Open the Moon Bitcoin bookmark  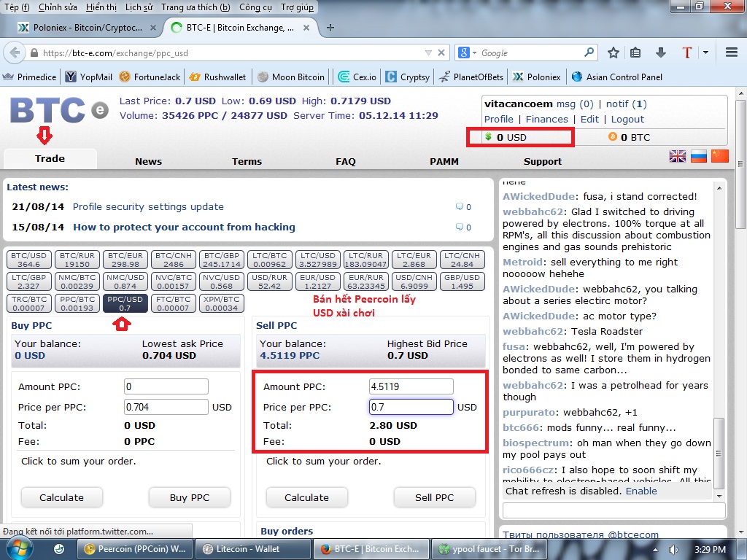coord(291,77)
